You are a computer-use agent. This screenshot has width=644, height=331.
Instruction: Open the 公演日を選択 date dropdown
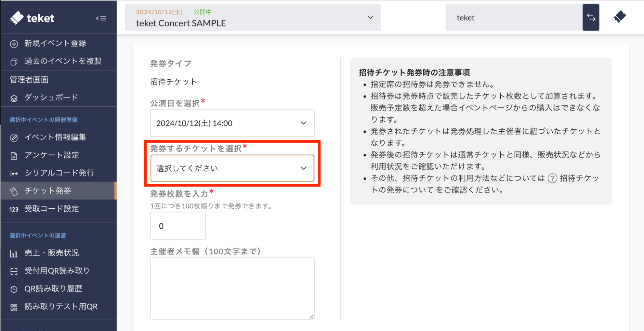232,123
